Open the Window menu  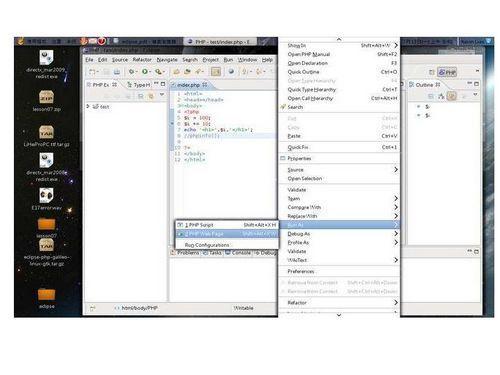click(247, 60)
